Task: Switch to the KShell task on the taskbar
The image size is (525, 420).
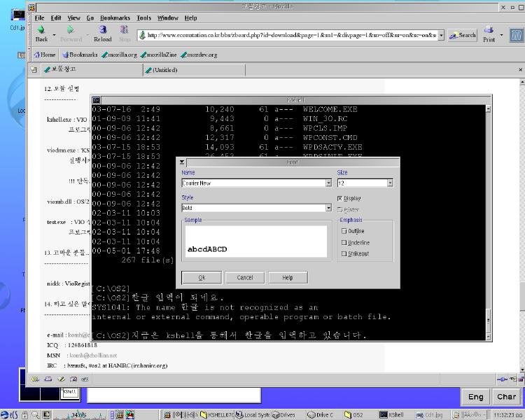Action: point(392,415)
